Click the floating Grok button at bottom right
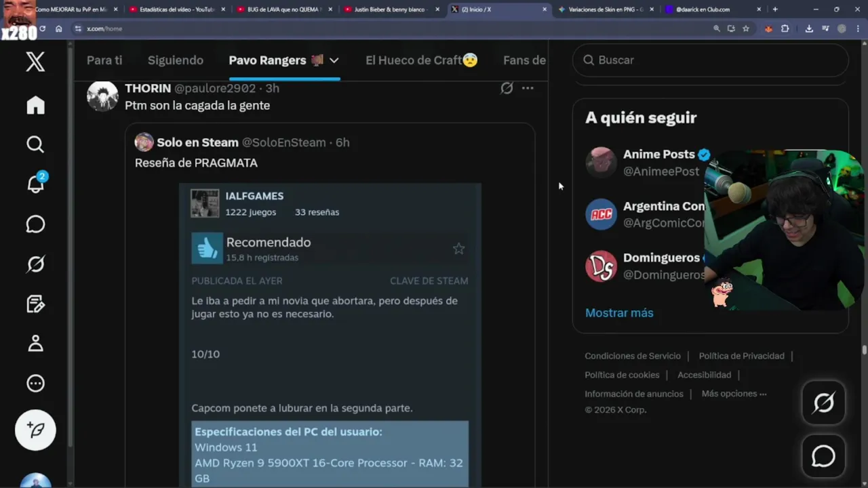The image size is (868, 488). click(823, 403)
